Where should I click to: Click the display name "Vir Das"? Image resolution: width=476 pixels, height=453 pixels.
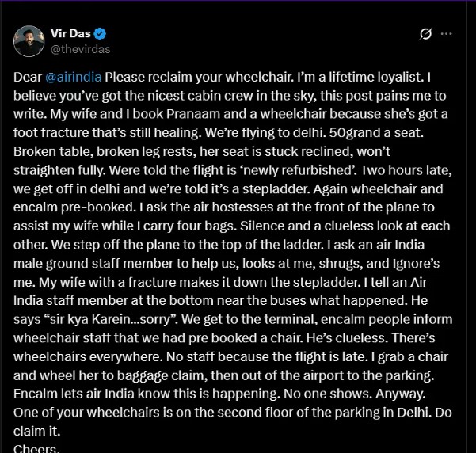[69, 34]
